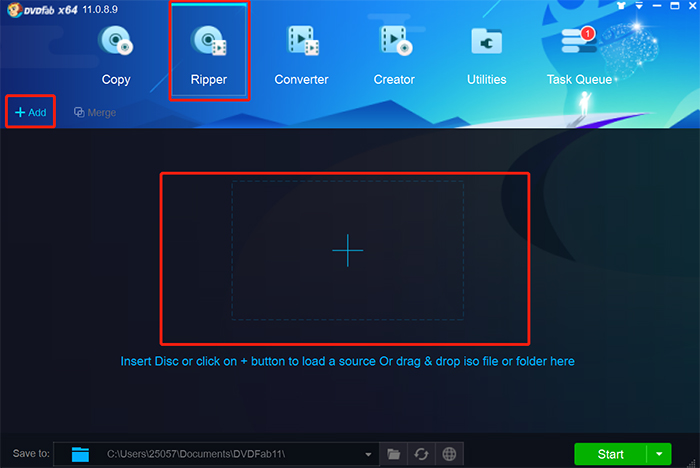Click the blue folder output type icon
Image resolution: width=700 pixels, height=468 pixels.
pyautogui.click(x=80, y=454)
